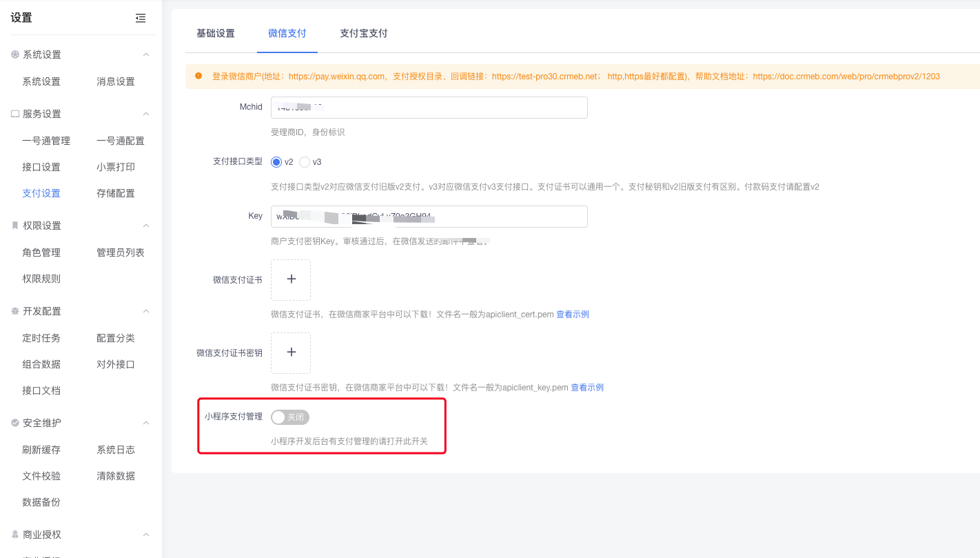Collapse the 系统设置 section chevron
The width and height of the screenshot is (980, 558).
click(x=145, y=54)
